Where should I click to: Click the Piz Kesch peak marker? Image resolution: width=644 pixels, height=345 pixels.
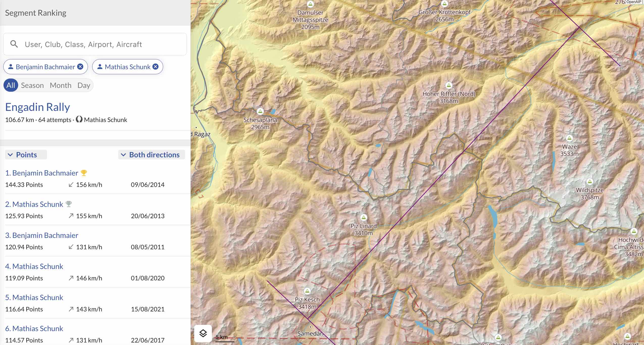(x=307, y=291)
